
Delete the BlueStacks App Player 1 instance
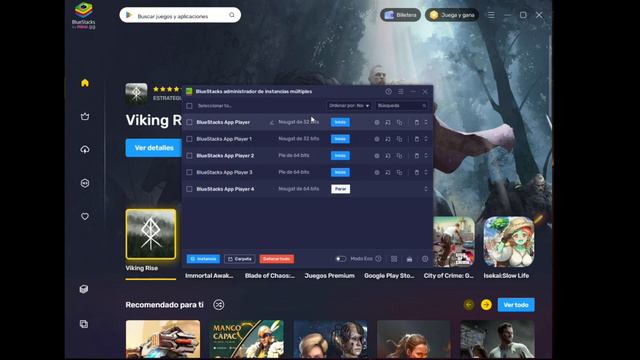pyautogui.click(x=416, y=139)
